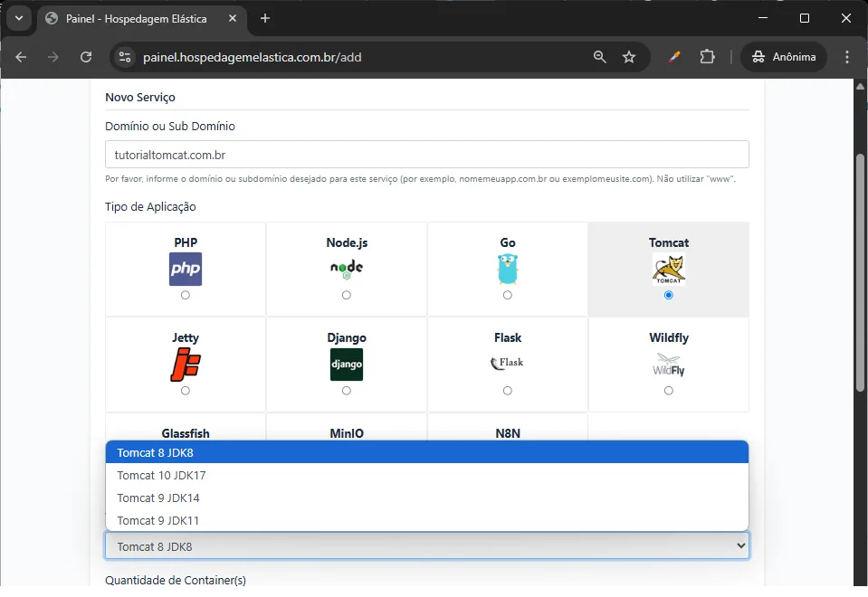The image size is (868, 597).
Task: Click the page vertical scrollbar
Action: coord(860,271)
